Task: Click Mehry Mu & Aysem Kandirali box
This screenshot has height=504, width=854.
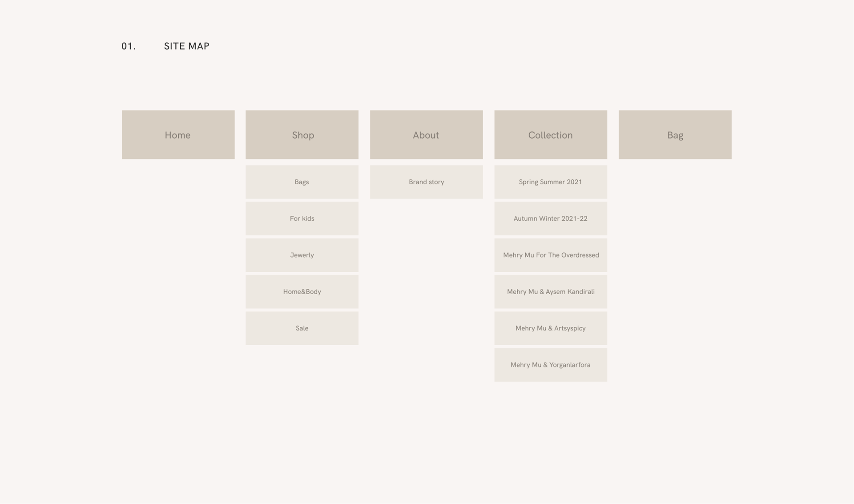Action: tap(550, 292)
